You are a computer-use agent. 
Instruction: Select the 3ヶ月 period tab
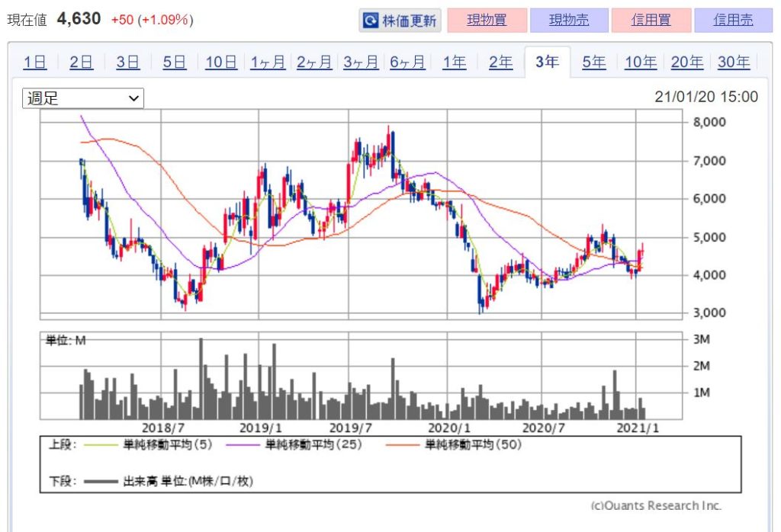[361, 62]
